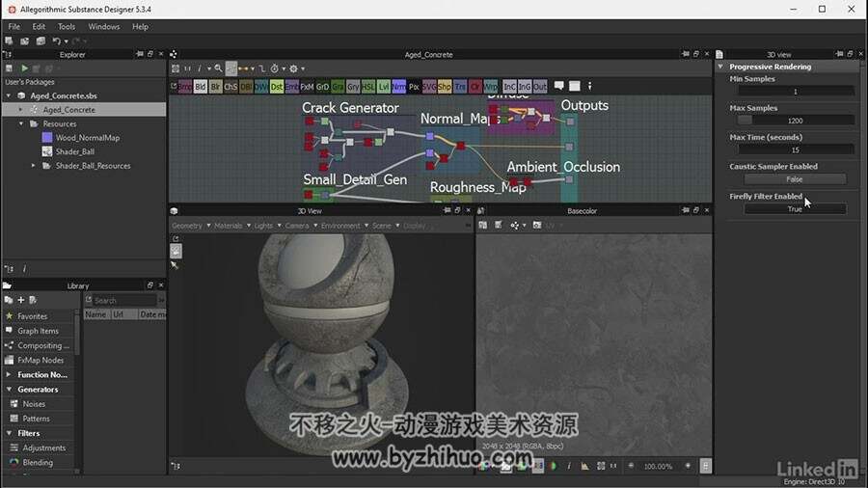
Task: Click the Library search field
Action: click(x=124, y=301)
